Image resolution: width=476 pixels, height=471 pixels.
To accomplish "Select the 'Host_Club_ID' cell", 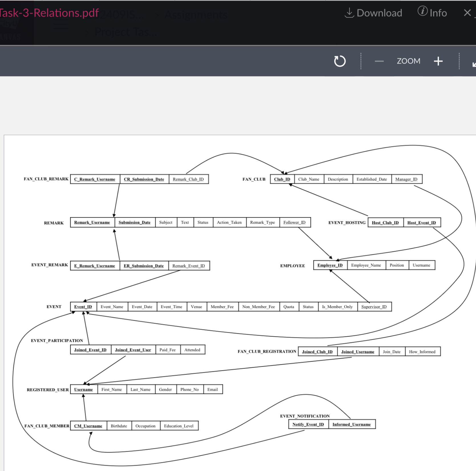I will [386, 223].
